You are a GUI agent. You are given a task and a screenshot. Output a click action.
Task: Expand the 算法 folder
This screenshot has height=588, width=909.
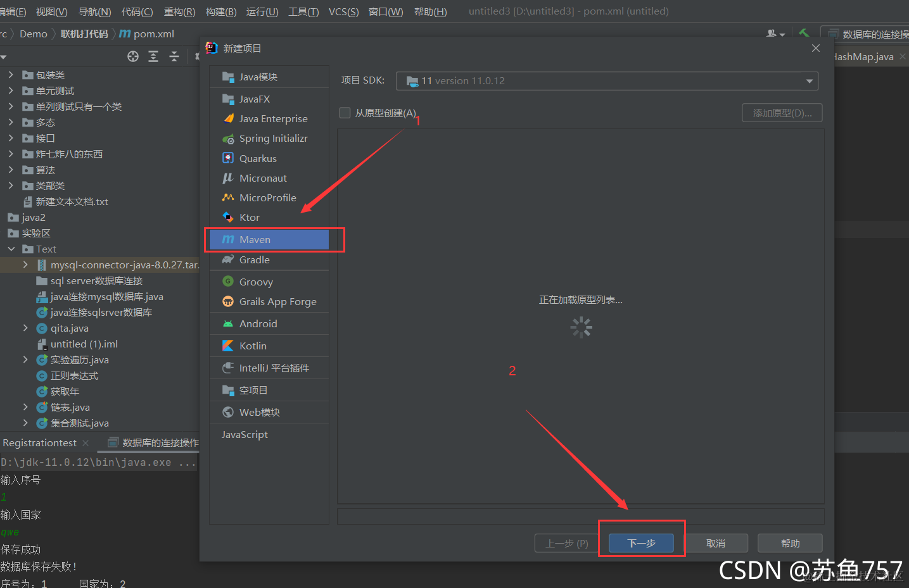(x=11, y=170)
